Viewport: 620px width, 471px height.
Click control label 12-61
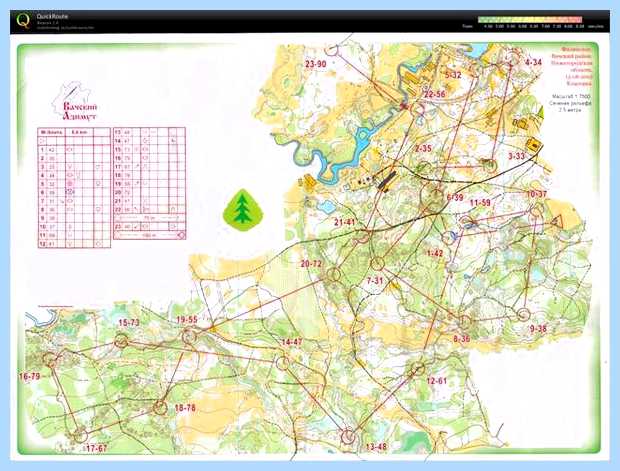[x=437, y=381]
